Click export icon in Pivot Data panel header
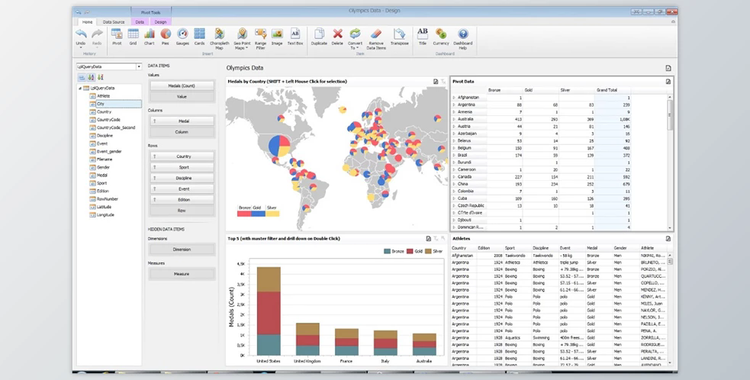The height and width of the screenshot is (380, 750). click(668, 81)
